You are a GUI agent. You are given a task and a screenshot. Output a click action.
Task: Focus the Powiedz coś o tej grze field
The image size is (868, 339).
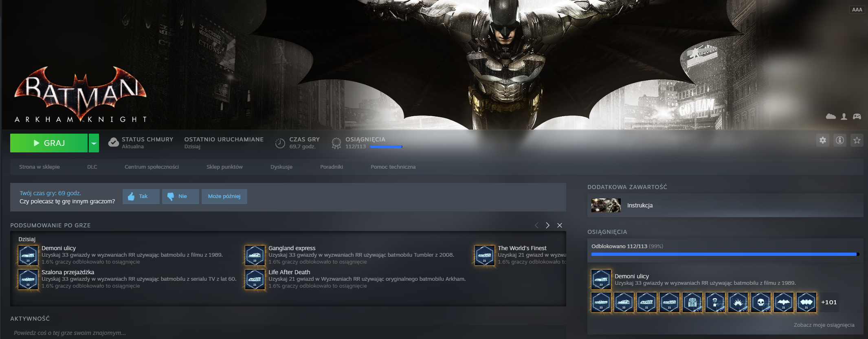(x=288, y=333)
